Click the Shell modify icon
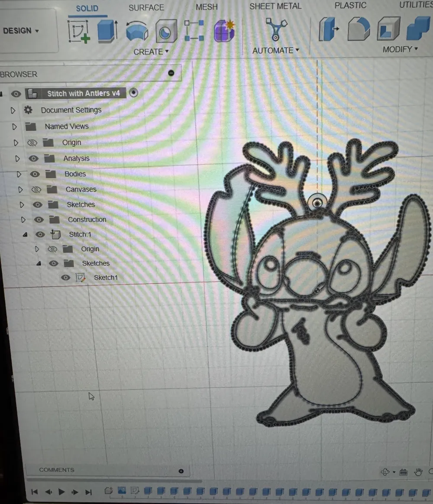This screenshot has height=504, width=433. click(388, 29)
